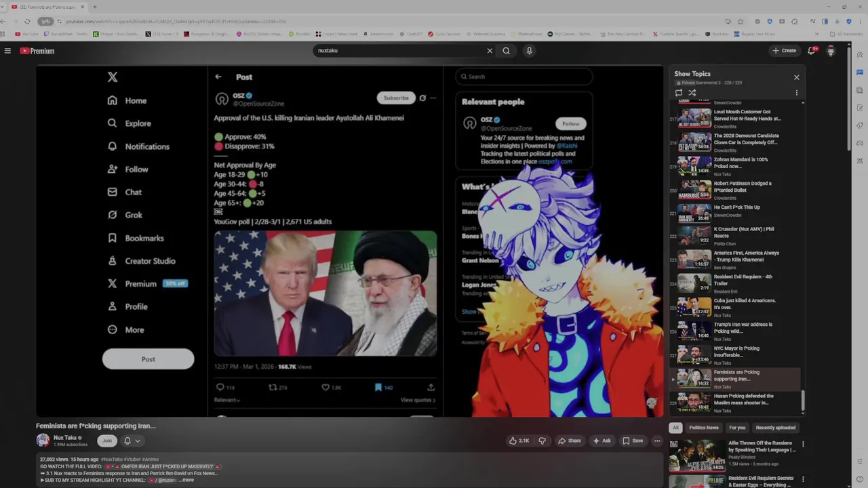Toggle shuffle playlist in Show Topics

[692, 93]
